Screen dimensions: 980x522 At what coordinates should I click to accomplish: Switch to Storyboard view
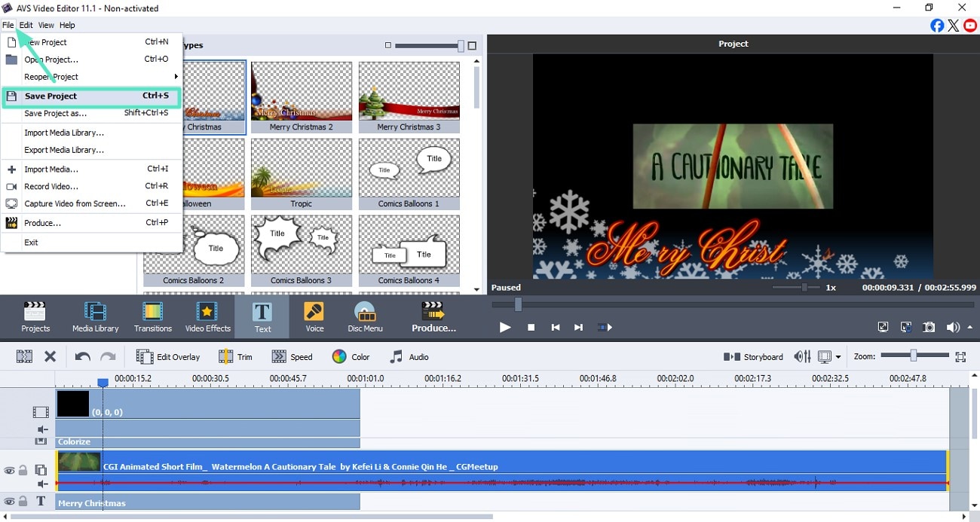[753, 357]
